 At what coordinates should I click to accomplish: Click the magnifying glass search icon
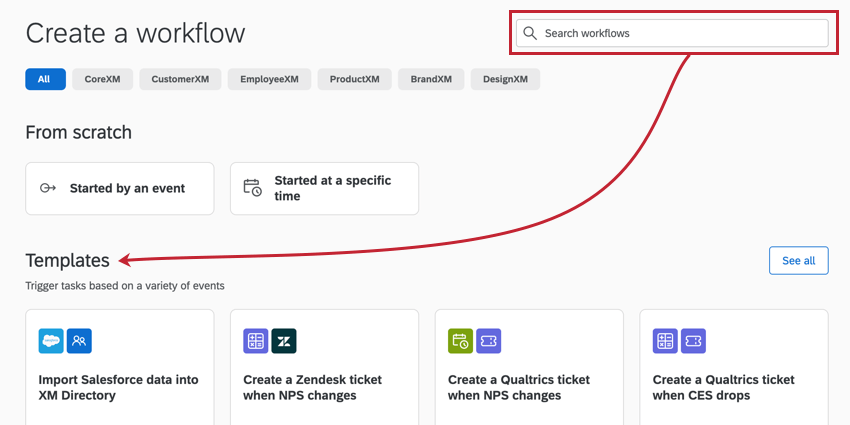pos(530,33)
